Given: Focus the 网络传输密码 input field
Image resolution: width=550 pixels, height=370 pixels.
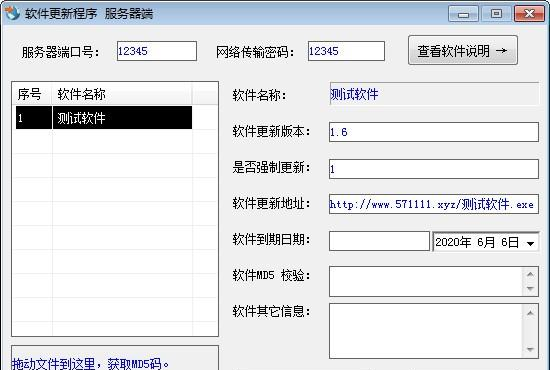Looking at the screenshot, I should tap(346, 51).
